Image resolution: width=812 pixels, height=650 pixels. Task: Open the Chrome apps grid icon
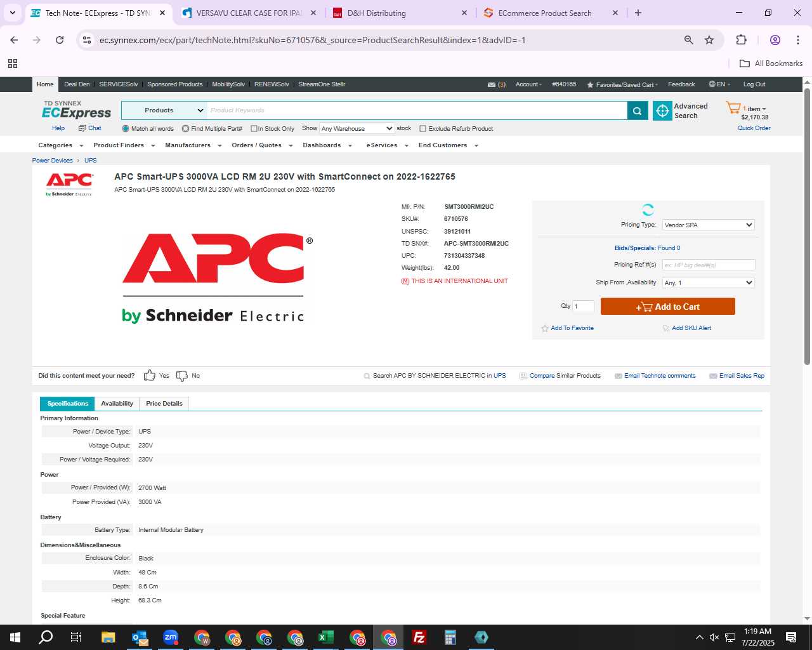(13, 63)
